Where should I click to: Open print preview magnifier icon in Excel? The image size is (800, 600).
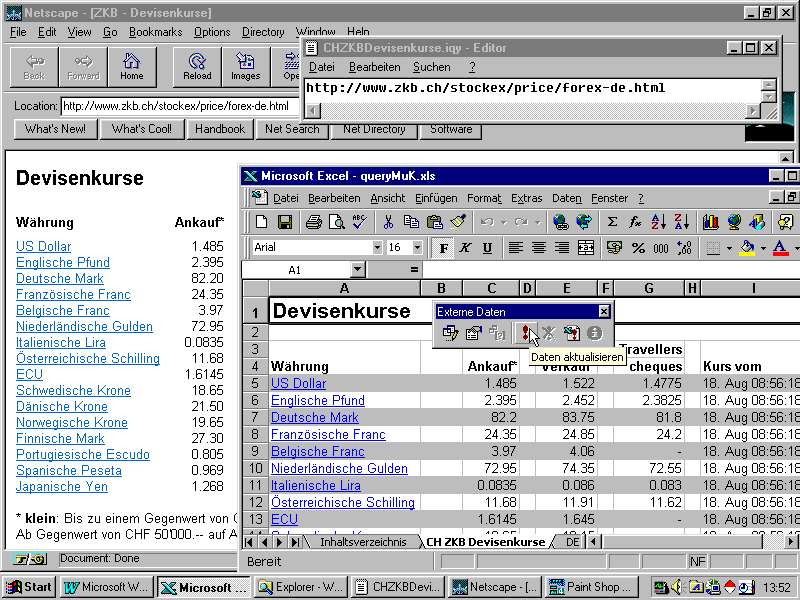tap(336, 221)
